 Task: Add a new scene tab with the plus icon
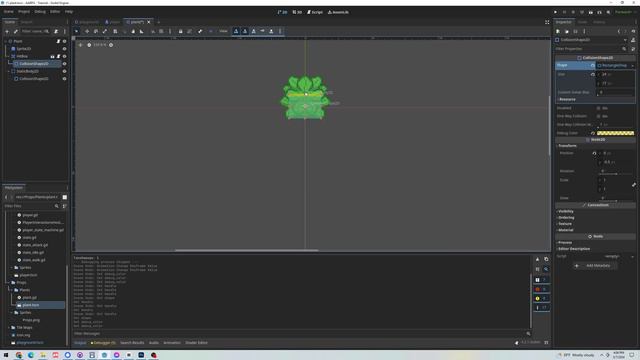(x=158, y=22)
